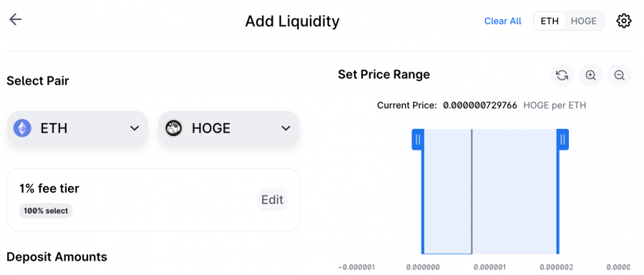Click the 1% fee tier card
644x275 pixels.
(153, 200)
